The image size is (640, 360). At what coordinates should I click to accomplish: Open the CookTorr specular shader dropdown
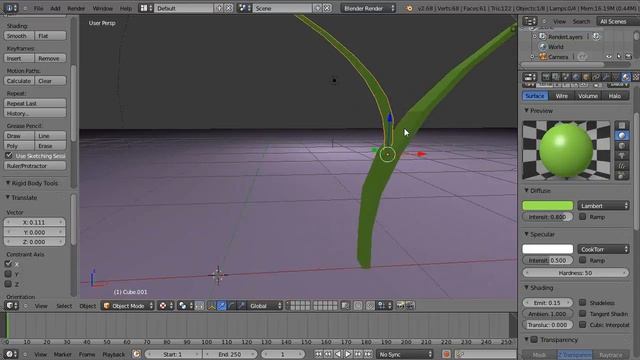603,249
